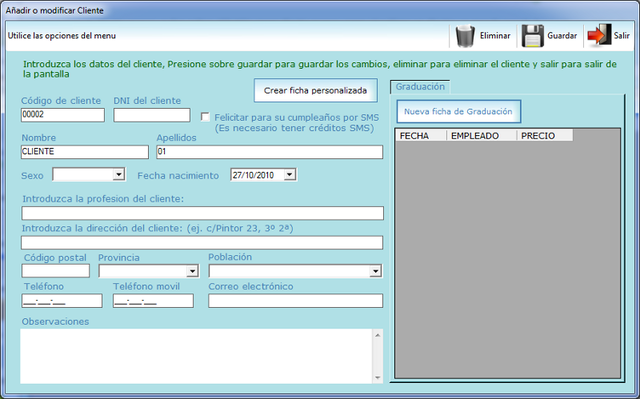This screenshot has height=399, width=640.
Task: Click Observaciones scrollbar up arrow
Action: 378,335
